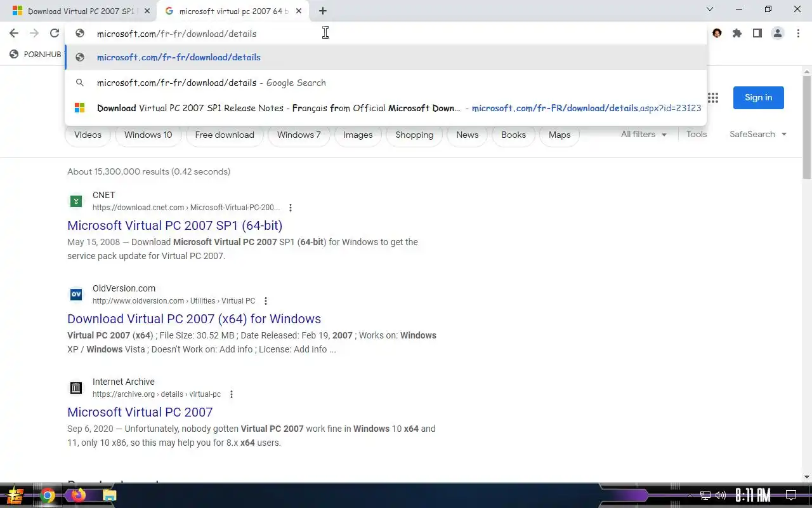Choose the Google Search suggestion for microsoft.com/fr-fr/download/details
The height and width of the screenshot is (508, 812).
[386, 83]
